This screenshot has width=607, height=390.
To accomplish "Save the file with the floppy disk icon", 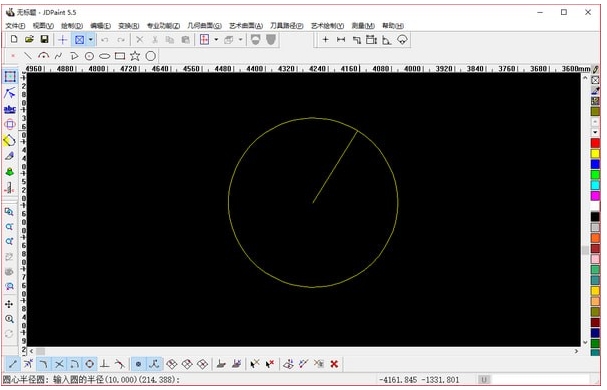I will pyautogui.click(x=45, y=39).
